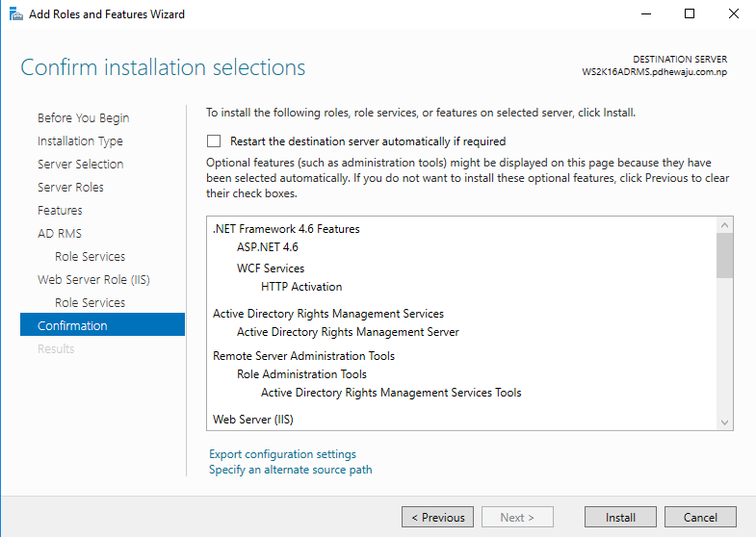This screenshot has height=537, width=756.
Task: Open Export configuration settings link
Action: 282,454
